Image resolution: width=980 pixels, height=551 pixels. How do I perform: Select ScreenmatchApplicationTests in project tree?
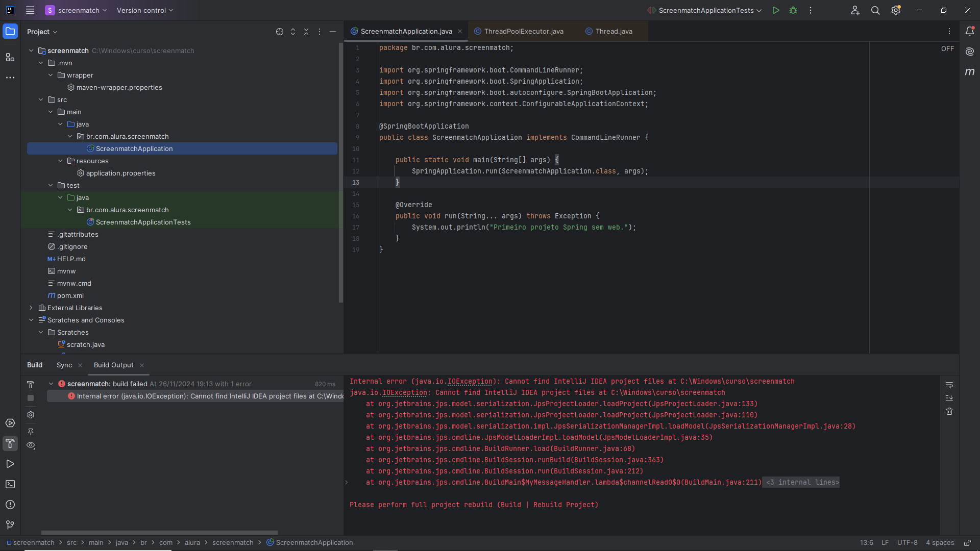click(x=143, y=222)
